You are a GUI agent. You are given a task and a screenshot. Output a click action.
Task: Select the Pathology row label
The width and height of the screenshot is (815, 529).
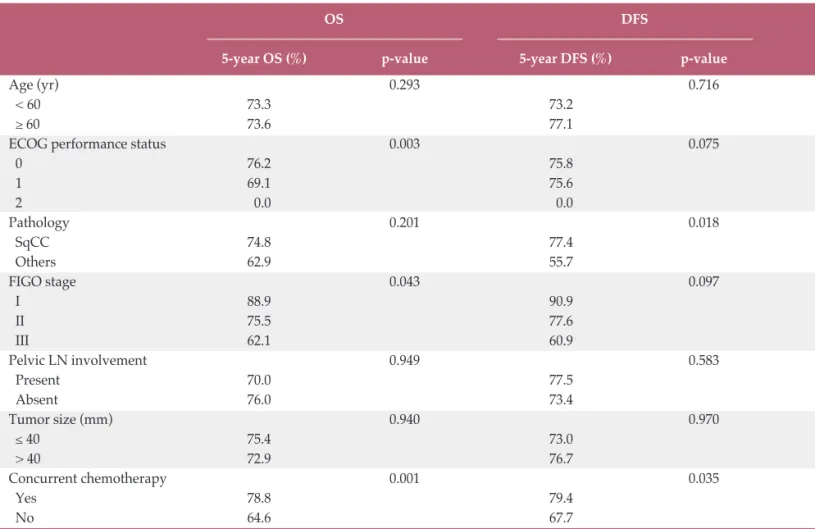pos(39,222)
